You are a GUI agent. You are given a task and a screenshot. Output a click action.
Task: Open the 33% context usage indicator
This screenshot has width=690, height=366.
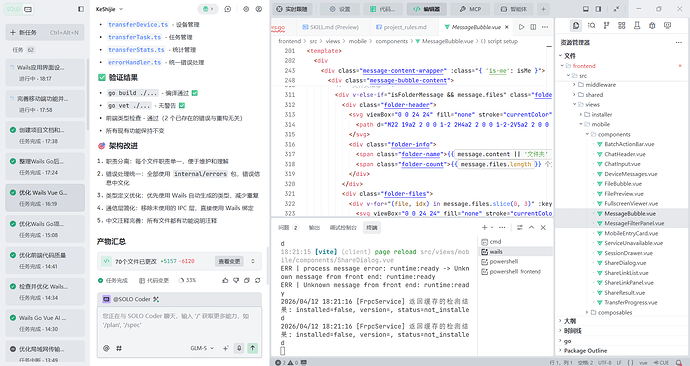pyautogui.click(x=187, y=280)
